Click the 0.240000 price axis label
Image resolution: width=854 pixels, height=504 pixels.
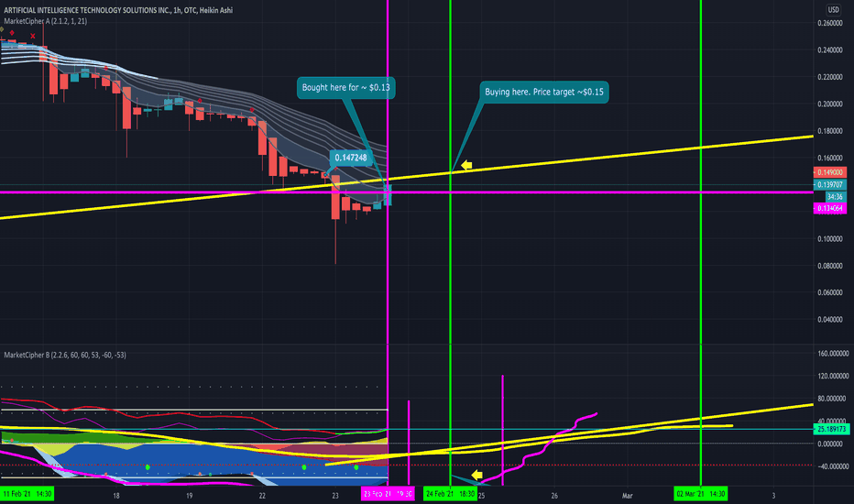(x=829, y=50)
